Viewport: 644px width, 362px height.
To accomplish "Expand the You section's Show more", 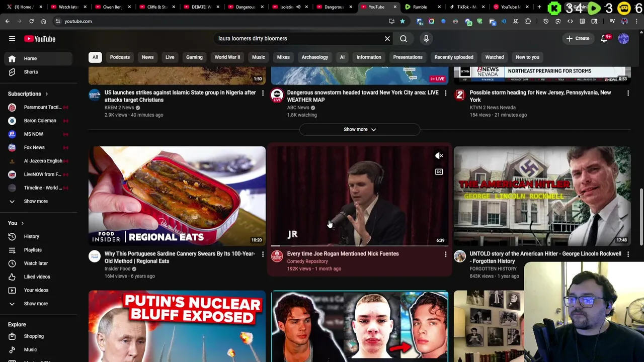I will tap(39, 304).
